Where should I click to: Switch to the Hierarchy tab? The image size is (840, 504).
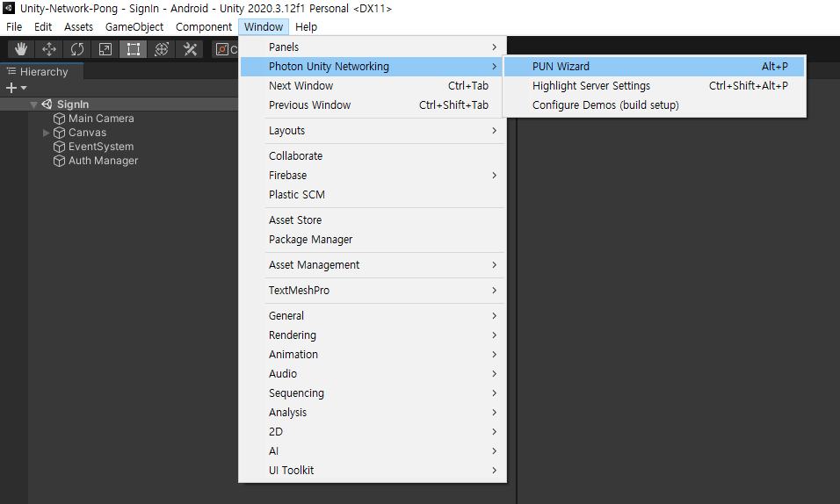[42, 72]
